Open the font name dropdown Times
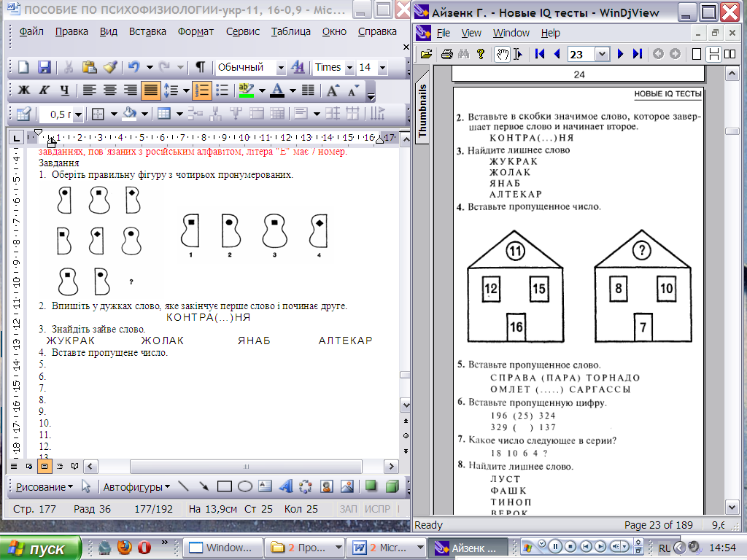Image resolution: width=747 pixels, height=560 pixels. pyautogui.click(x=349, y=68)
